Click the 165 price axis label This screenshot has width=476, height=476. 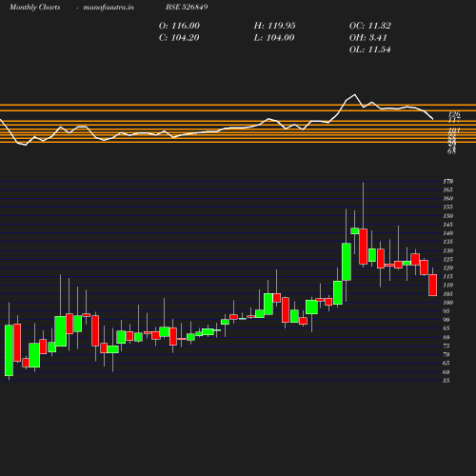tap(447, 189)
